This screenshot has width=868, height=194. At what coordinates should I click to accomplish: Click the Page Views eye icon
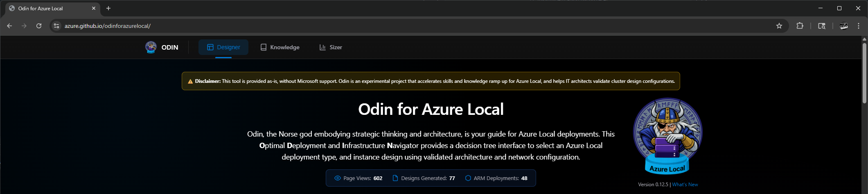[337, 178]
